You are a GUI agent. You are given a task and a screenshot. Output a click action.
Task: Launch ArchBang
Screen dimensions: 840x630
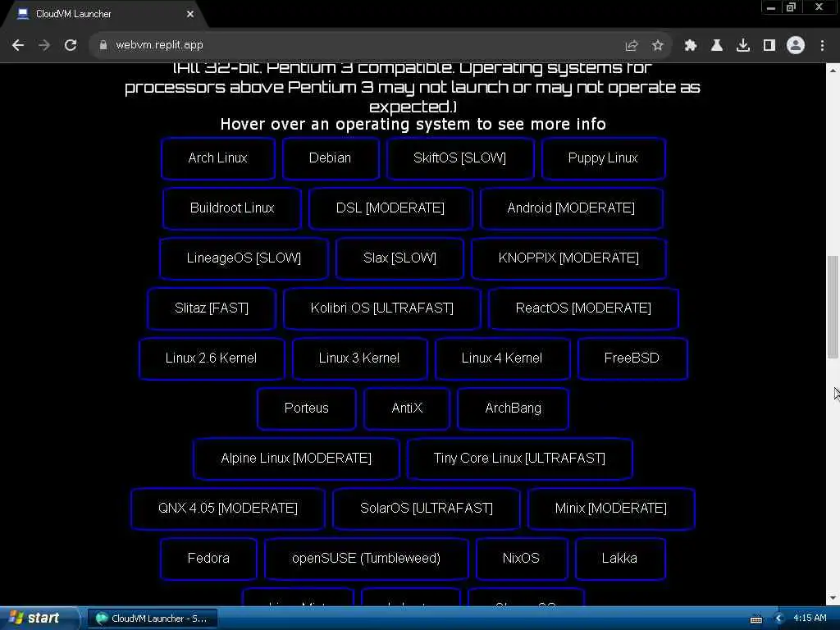(x=514, y=409)
